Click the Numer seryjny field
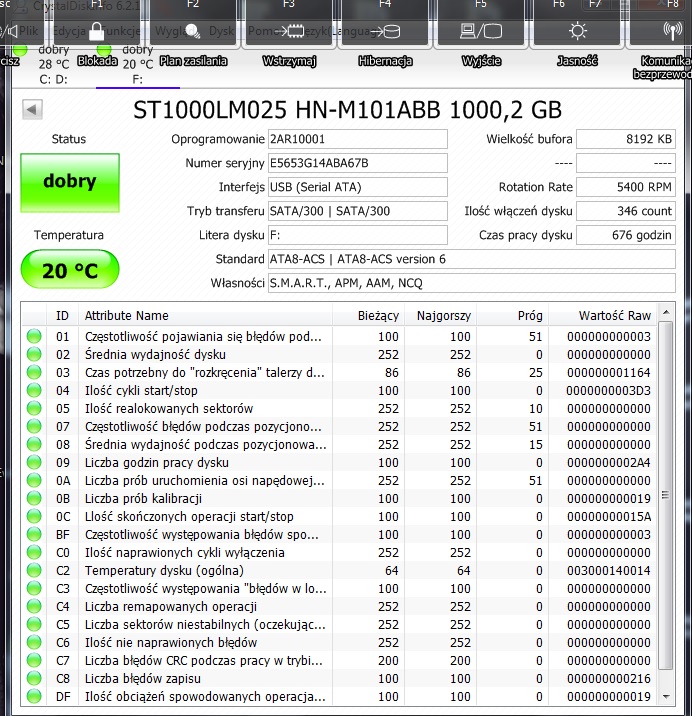The height and width of the screenshot is (716, 692). pos(358,163)
